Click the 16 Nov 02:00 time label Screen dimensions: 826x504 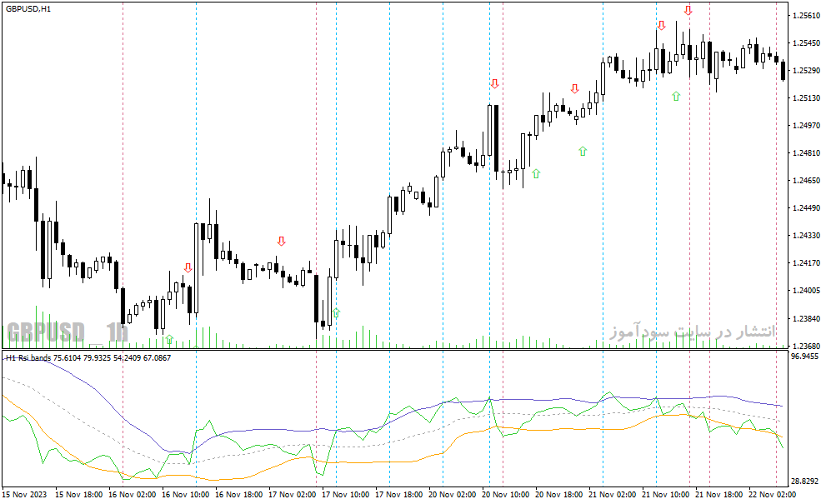point(133,495)
